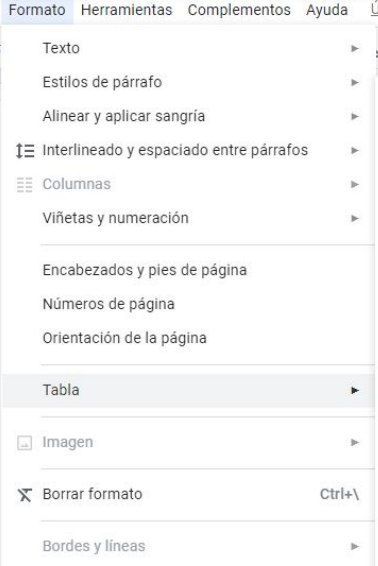The height and width of the screenshot is (566, 378).
Task: Open the Formato menu
Action: pyautogui.click(x=37, y=10)
